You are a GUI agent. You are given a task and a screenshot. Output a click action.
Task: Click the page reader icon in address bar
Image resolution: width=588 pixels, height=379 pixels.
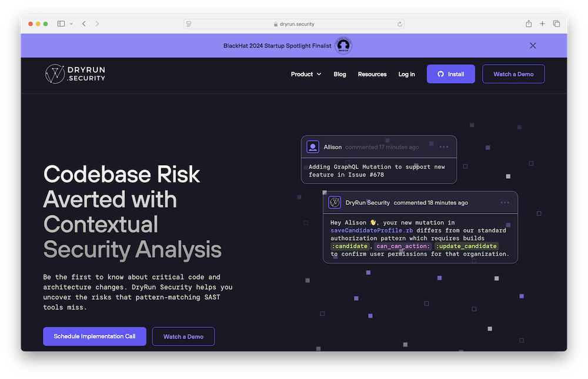[x=189, y=24]
